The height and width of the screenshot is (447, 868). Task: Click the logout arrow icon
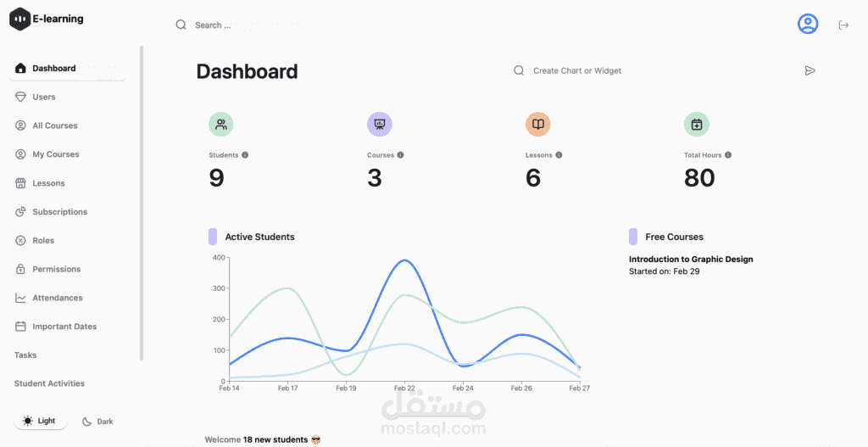click(x=843, y=25)
